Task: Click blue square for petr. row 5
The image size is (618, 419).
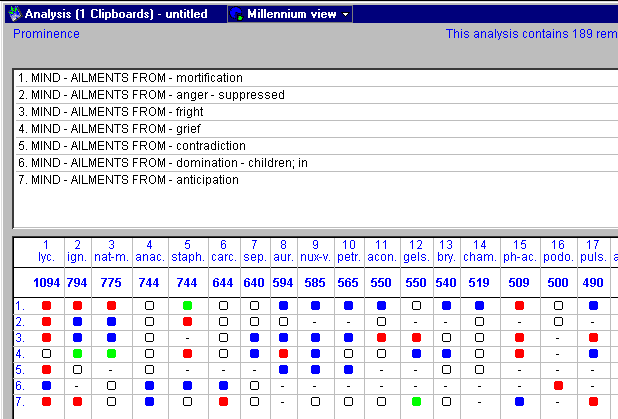Action: tap(348, 370)
